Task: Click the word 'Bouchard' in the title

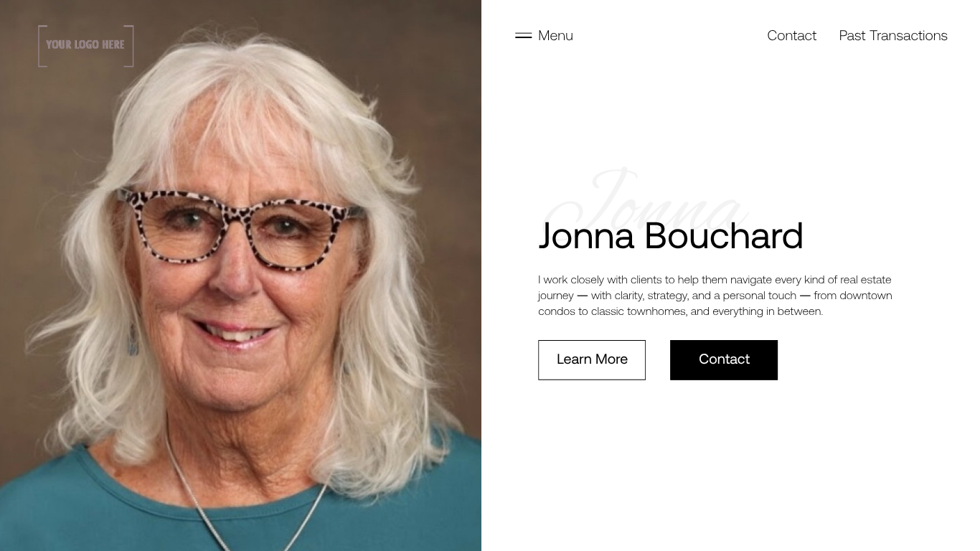Action: click(724, 235)
